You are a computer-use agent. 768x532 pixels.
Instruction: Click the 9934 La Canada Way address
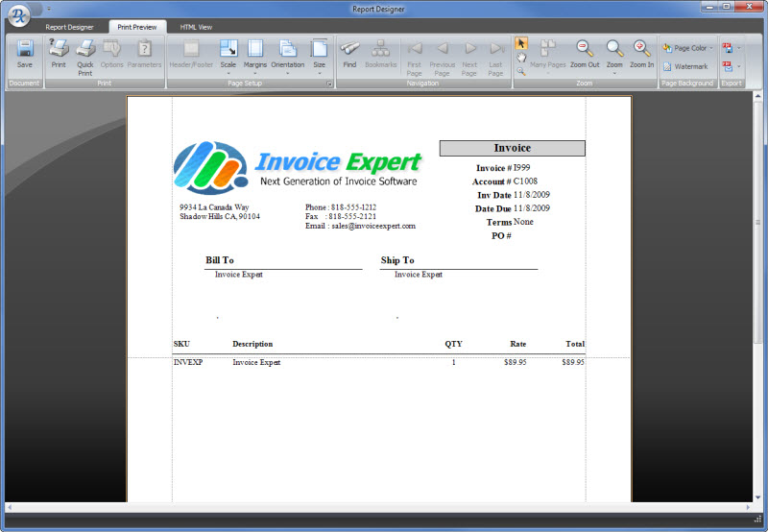tap(214, 207)
